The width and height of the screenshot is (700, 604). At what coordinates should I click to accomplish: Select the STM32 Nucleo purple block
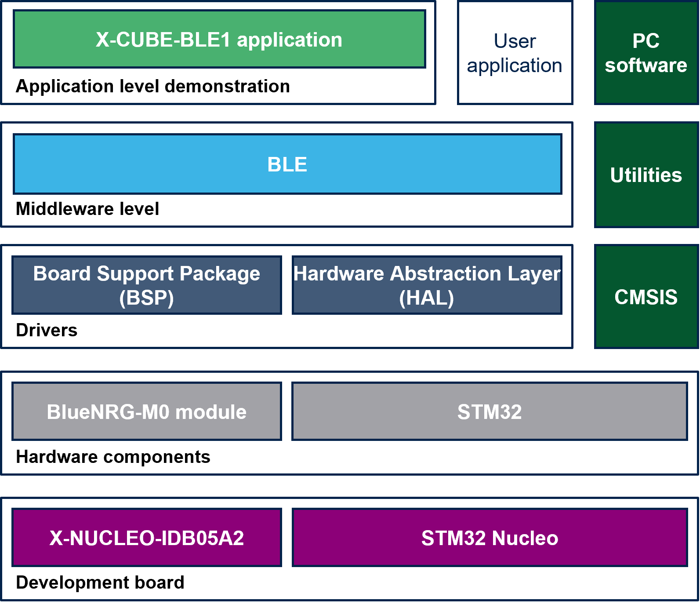[490, 538]
